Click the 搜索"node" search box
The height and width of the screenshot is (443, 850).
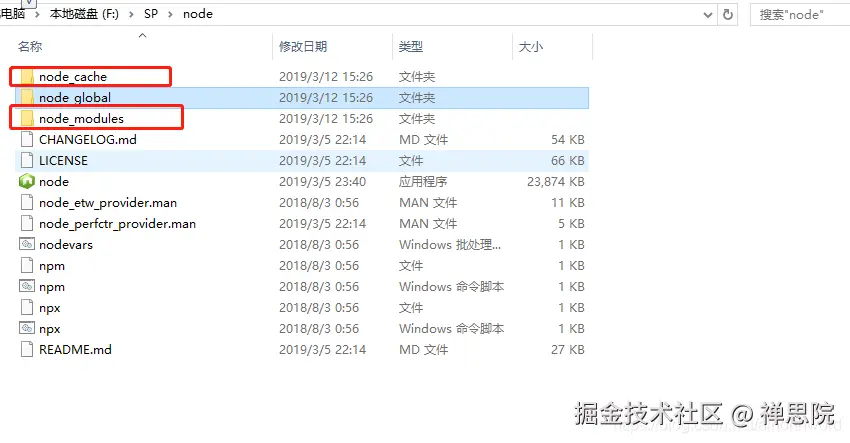800,15
